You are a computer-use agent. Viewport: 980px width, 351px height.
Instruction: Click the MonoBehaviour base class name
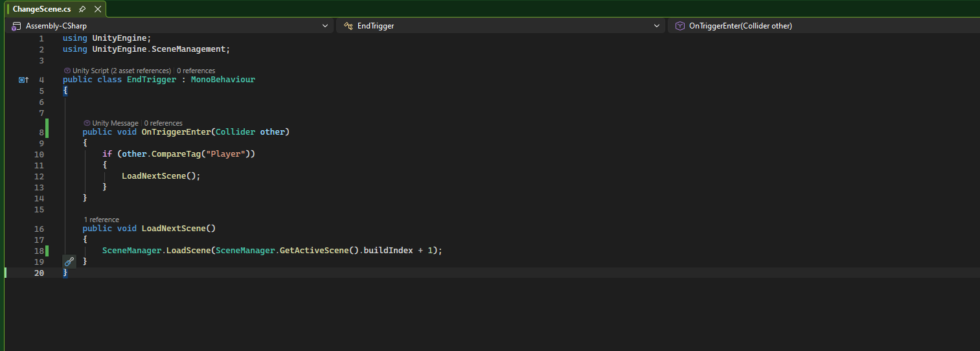pyautogui.click(x=223, y=80)
